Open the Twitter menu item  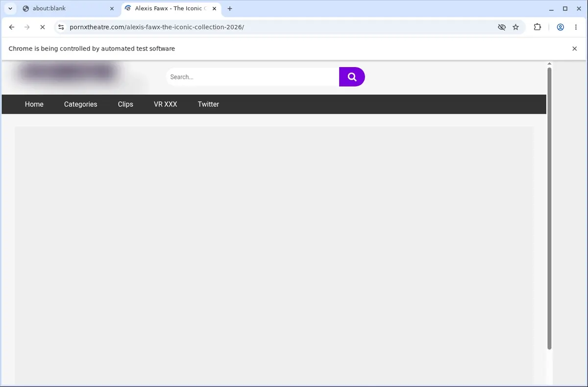(208, 104)
